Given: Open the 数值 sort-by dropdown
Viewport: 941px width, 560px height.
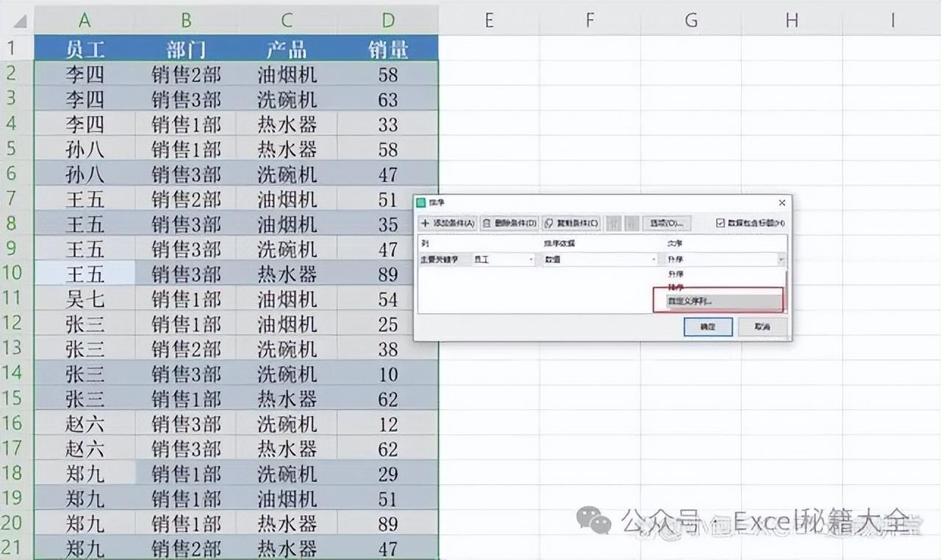Looking at the screenshot, I should (600, 259).
